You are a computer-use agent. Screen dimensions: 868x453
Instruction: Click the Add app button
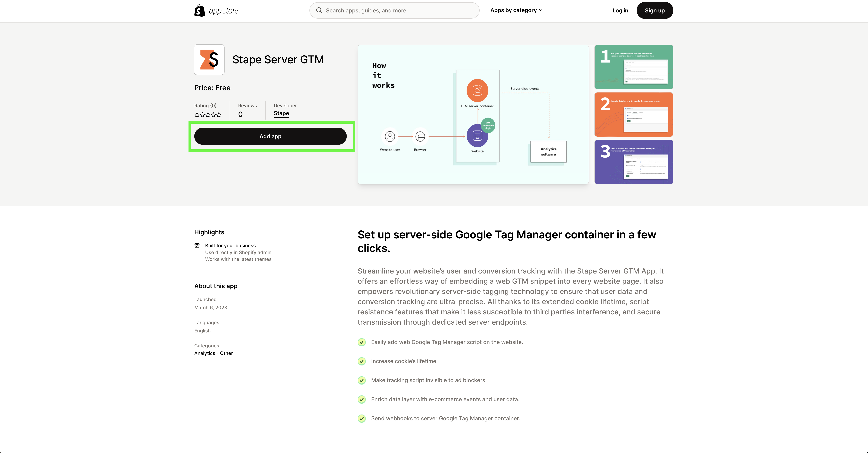pos(270,136)
